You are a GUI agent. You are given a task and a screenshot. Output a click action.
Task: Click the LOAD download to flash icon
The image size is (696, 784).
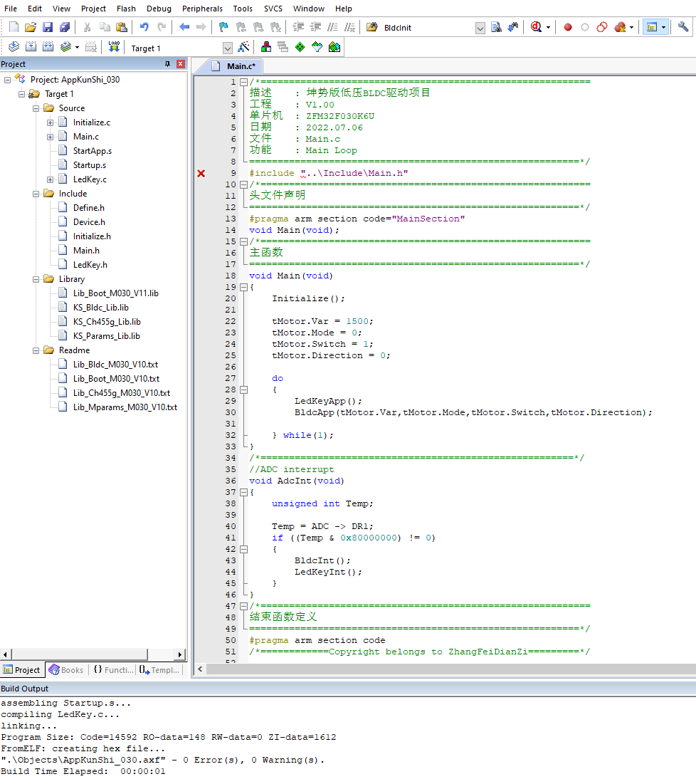114,48
